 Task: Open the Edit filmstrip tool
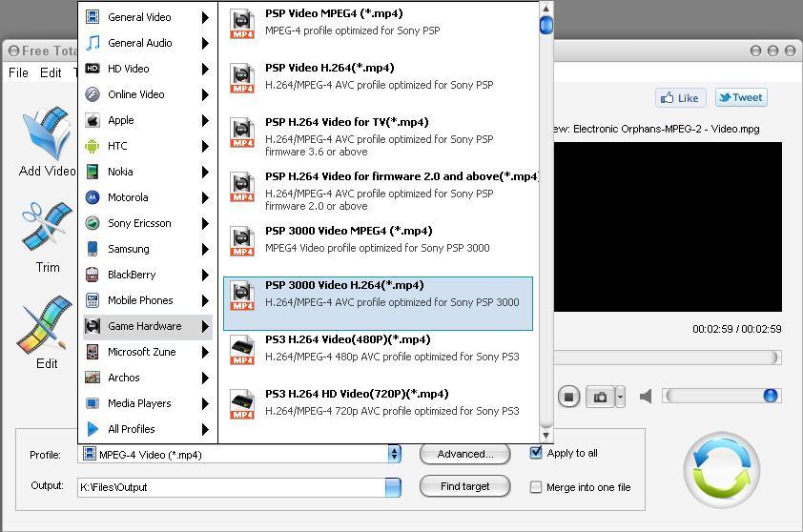pyautogui.click(x=45, y=325)
